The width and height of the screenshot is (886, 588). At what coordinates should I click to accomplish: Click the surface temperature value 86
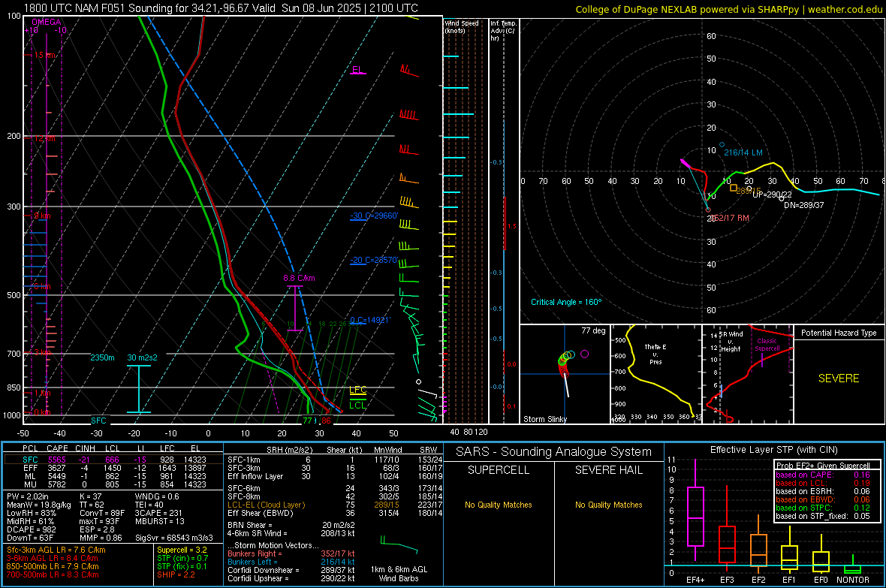click(x=326, y=421)
